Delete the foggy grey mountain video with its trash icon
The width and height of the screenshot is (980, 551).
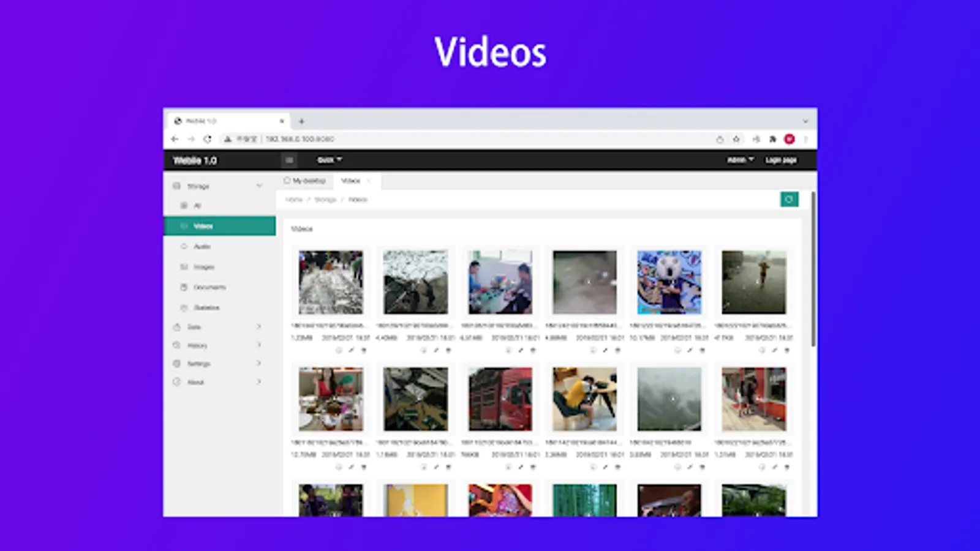(x=702, y=467)
